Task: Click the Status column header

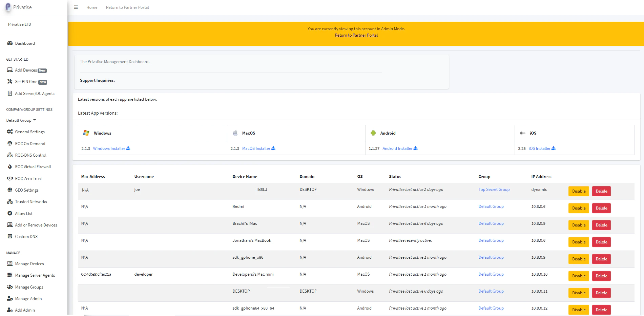Action: 395,177
